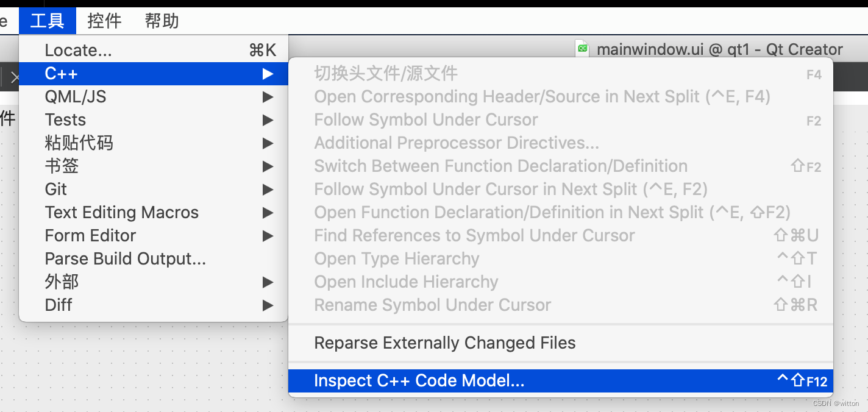Open the 书签 submenu

coord(62,166)
